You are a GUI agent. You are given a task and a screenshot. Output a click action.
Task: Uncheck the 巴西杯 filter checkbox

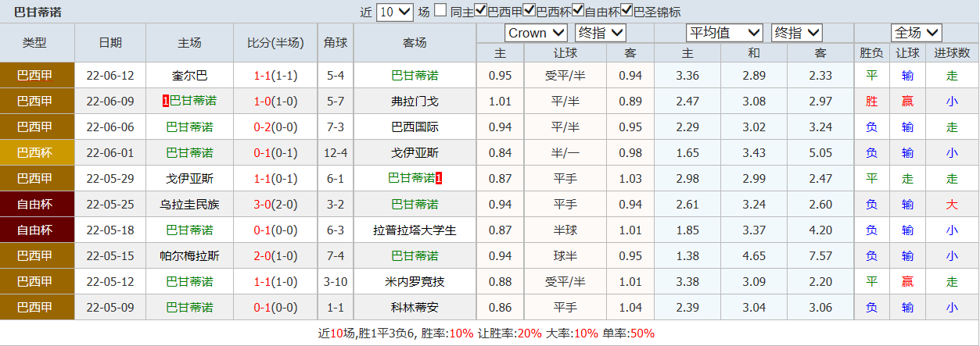coord(529,11)
